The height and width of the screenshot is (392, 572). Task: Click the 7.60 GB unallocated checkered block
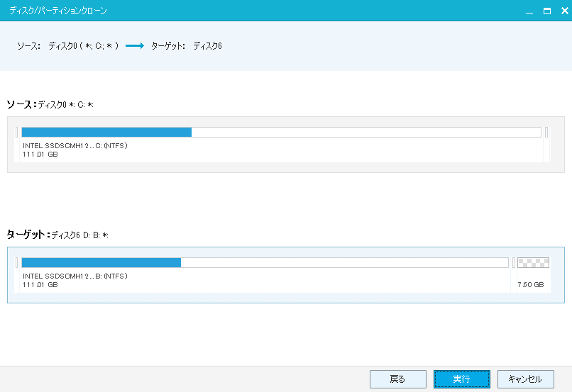coord(534,263)
